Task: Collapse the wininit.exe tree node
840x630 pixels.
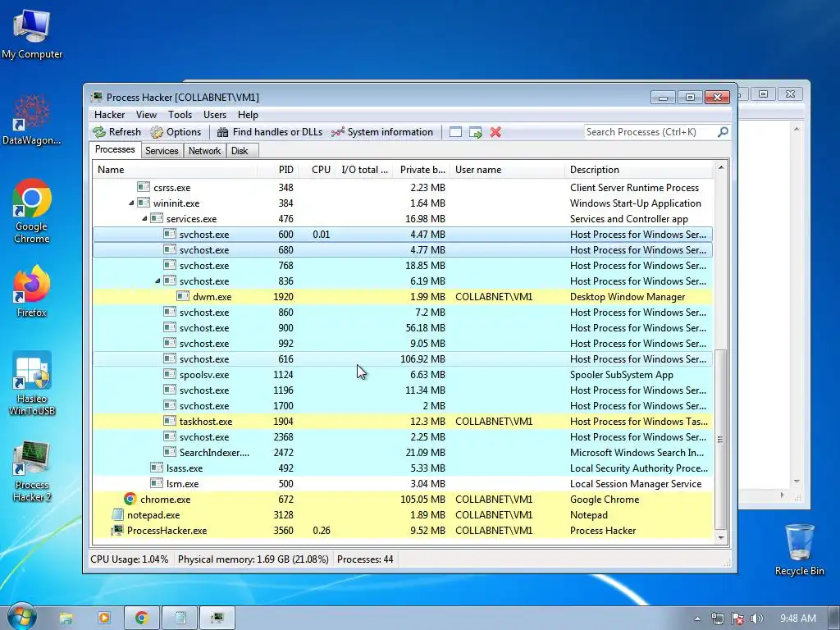Action: click(x=131, y=203)
